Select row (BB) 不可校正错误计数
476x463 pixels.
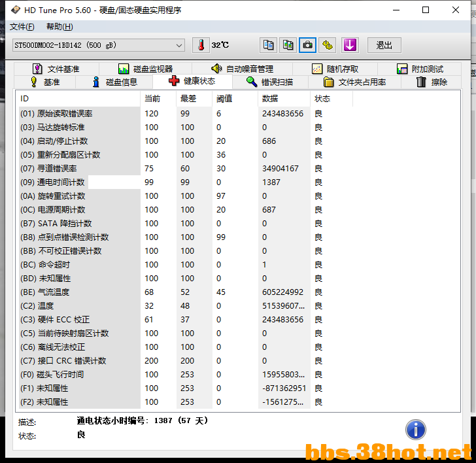(x=186, y=250)
